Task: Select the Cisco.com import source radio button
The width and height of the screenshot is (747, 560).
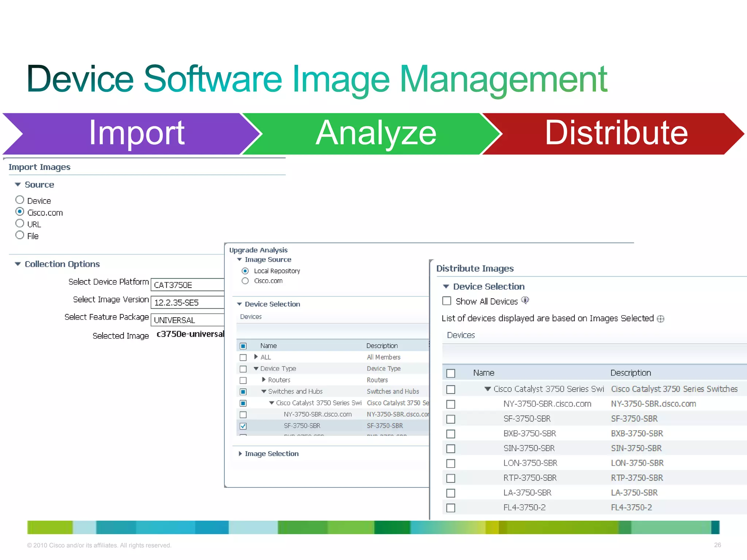Action: coord(20,211)
